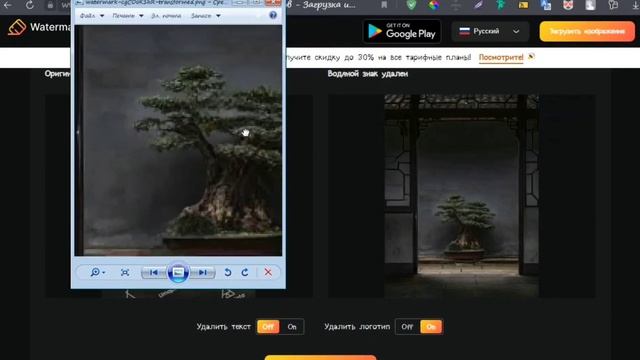Rotate image clockwise in Photo Viewer
The height and width of the screenshot is (360, 640).
(x=245, y=272)
